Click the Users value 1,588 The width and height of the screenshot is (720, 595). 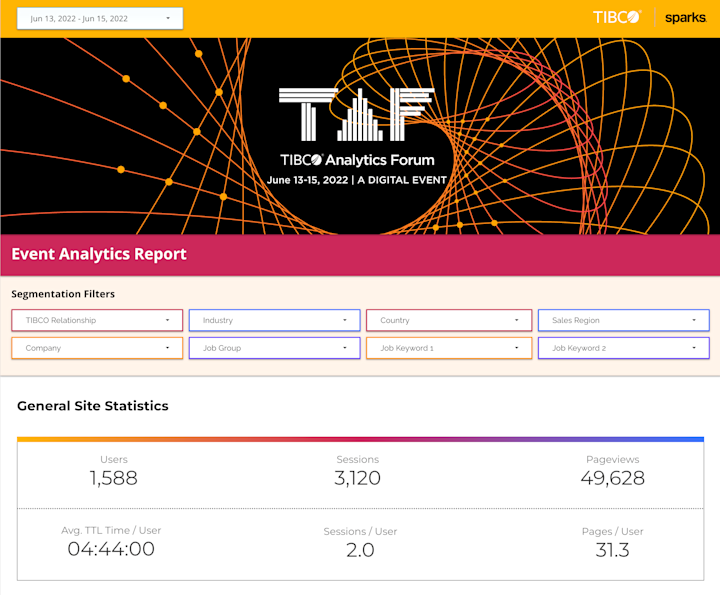pos(113,478)
